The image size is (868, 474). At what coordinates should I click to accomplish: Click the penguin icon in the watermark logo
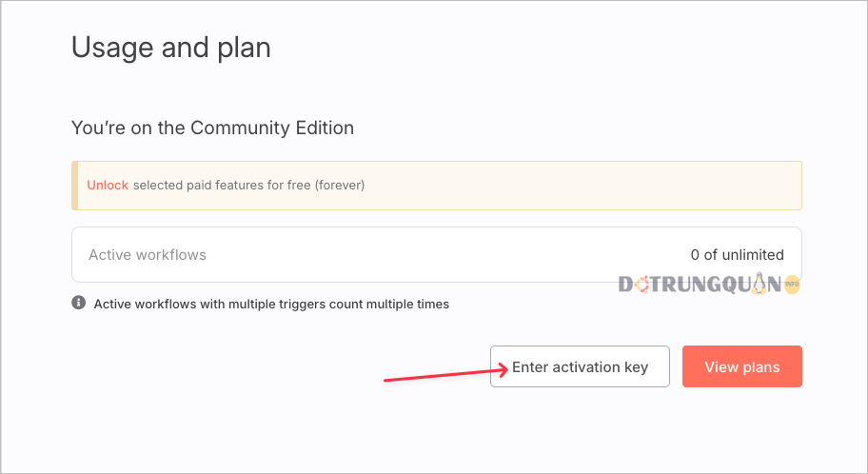[x=759, y=283]
